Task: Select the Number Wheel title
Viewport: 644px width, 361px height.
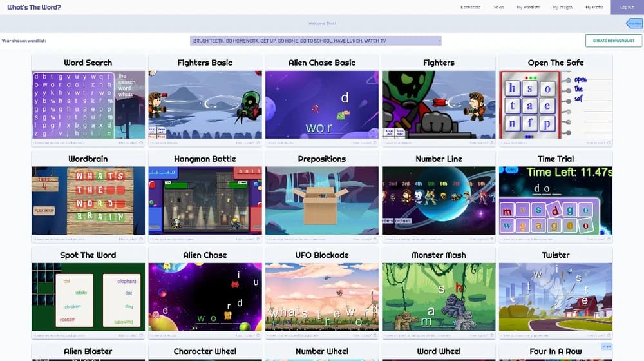Action: pyautogui.click(x=322, y=351)
